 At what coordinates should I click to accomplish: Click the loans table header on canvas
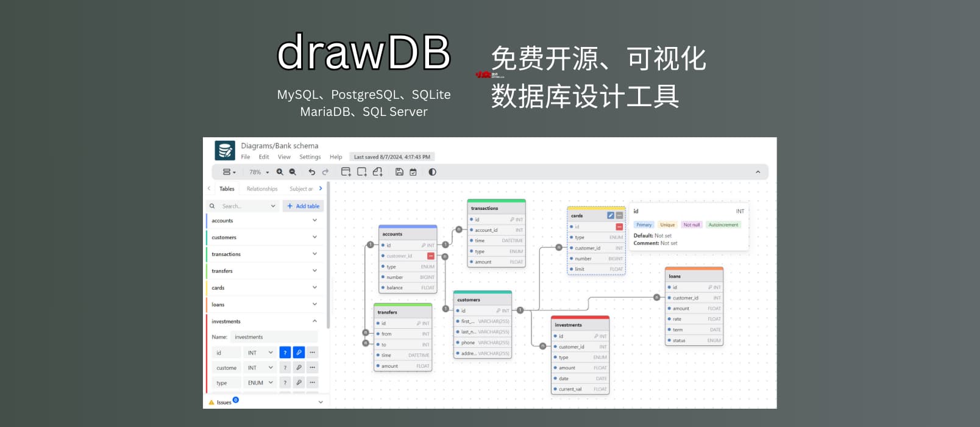[x=694, y=276]
